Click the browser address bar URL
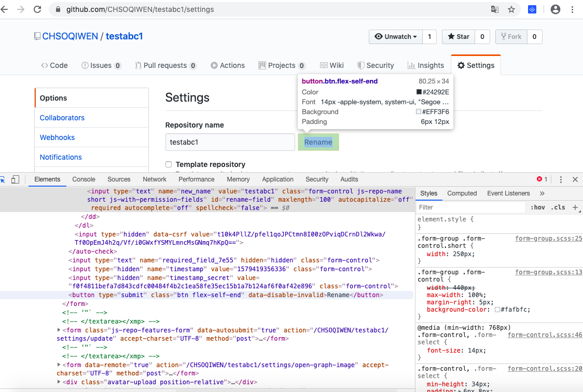Image resolution: width=583 pixels, height=392 pixels. click(x=140, y=10)
